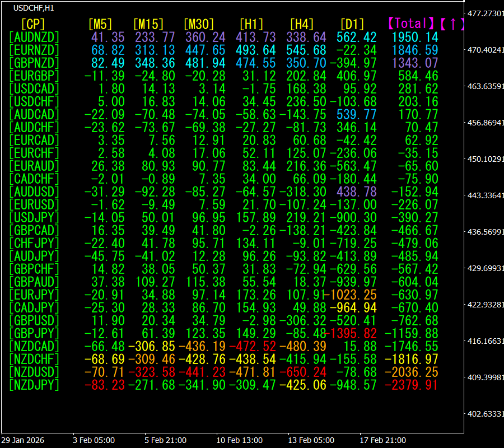Click the [NZDJPY] pair label
This screenshot has height=448, width=504.
(34, 385)
